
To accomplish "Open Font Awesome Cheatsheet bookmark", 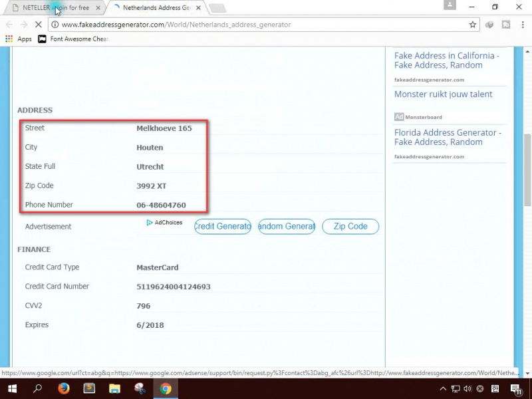I will pos(73,39).
